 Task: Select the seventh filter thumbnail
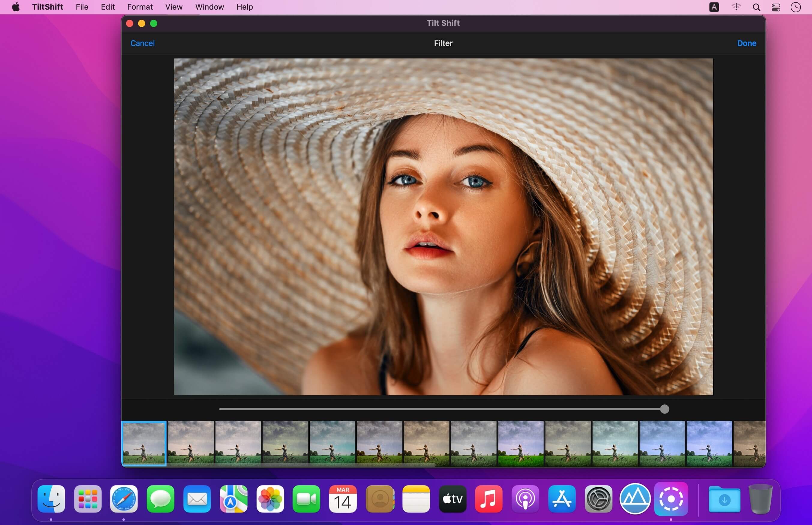coord(426,443)
